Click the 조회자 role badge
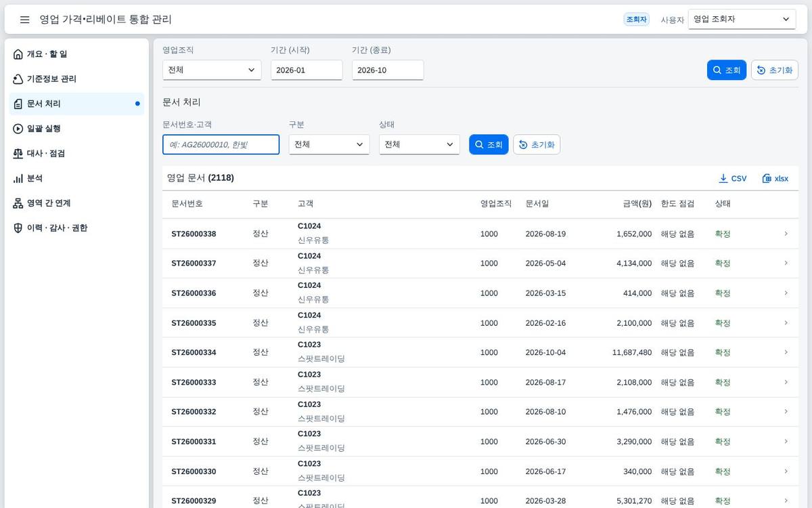The height and width of the screenshot is (508, 812). coord(636,20)
